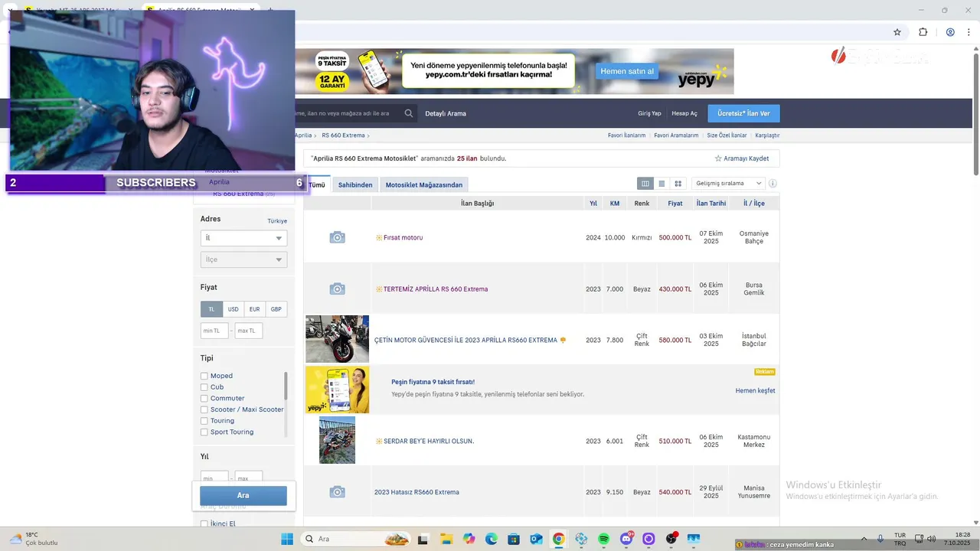
Task: Sort listings by Fiyat column
Action: [x=675, y=204]
